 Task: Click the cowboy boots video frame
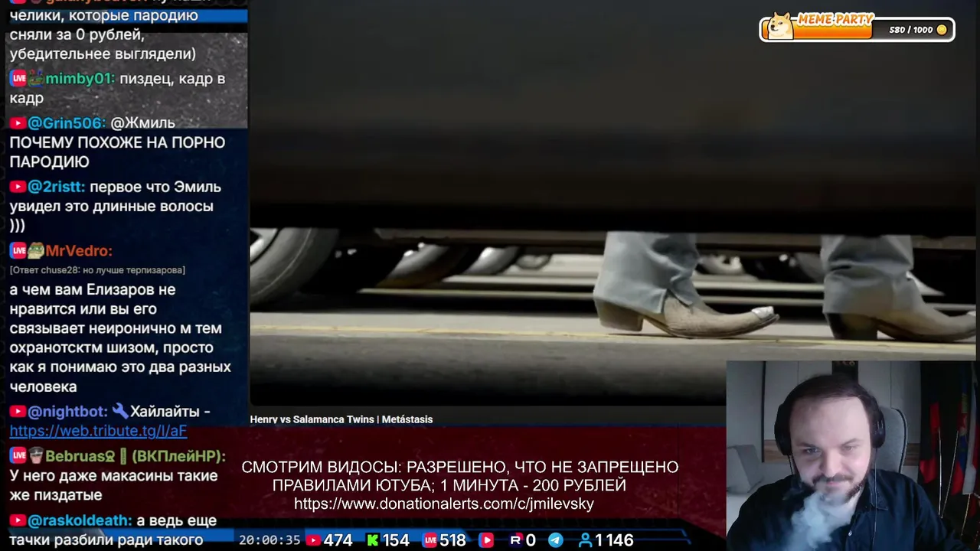click(x=612, y=203)
